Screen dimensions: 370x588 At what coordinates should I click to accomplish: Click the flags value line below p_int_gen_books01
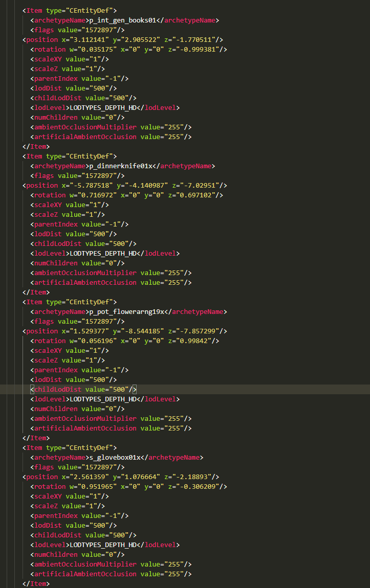click(77, 30)
